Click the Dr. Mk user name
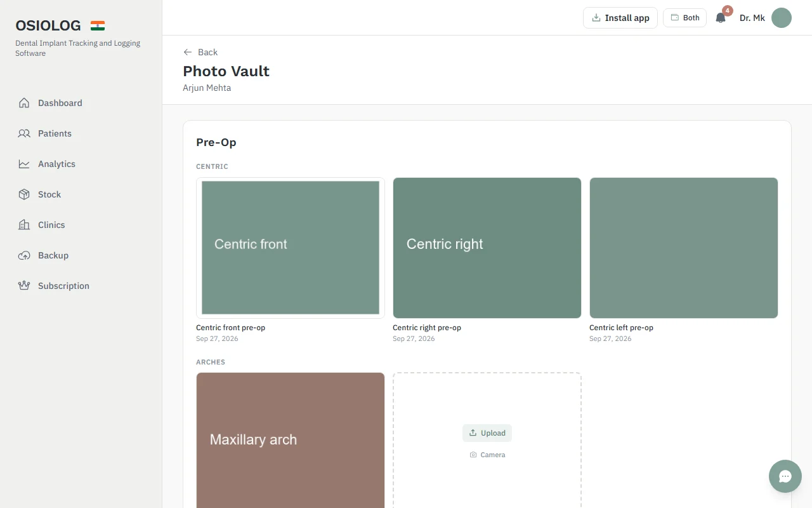Screen dimensions: 812x508 click(752, 18)
